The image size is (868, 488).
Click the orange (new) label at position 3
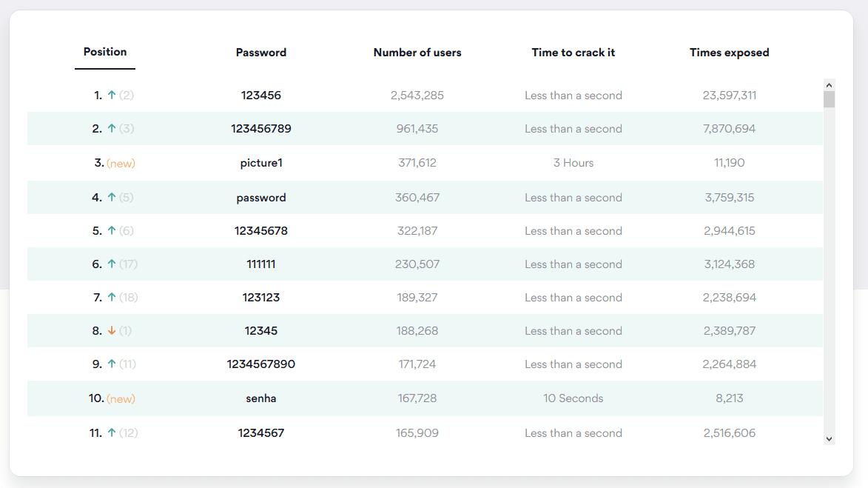click(x=121, y=163)
